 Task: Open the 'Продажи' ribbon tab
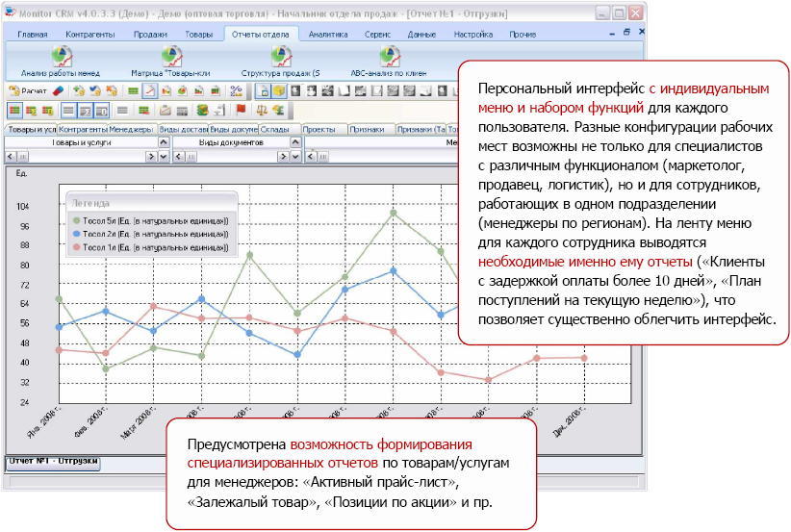click(x=150, y=35)
